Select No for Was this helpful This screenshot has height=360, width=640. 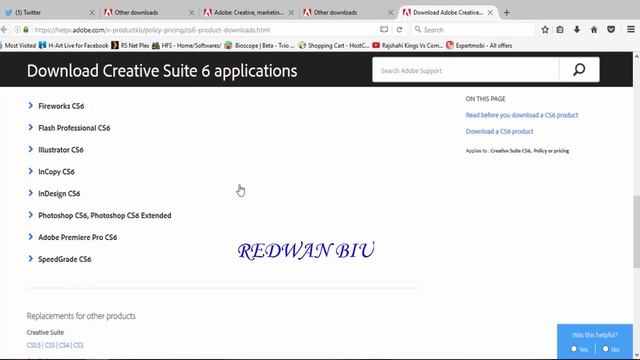point(606,349)
